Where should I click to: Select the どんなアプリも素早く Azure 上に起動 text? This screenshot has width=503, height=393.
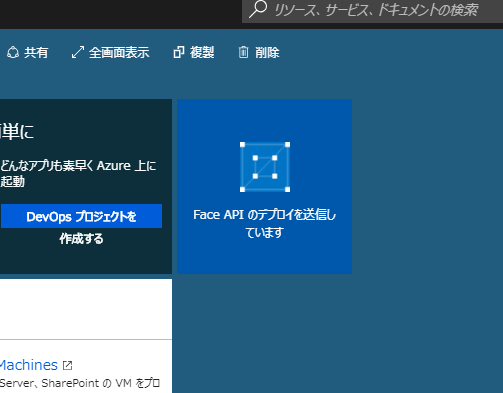[x=78, y=173]
